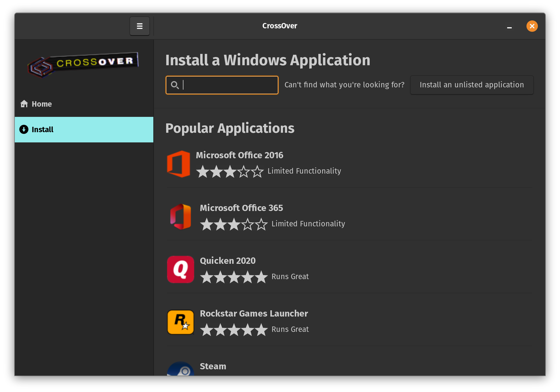Click Microsoft Office 365 star rating
The width and height of the screenshot is (560, 392).
coord(234,224)
